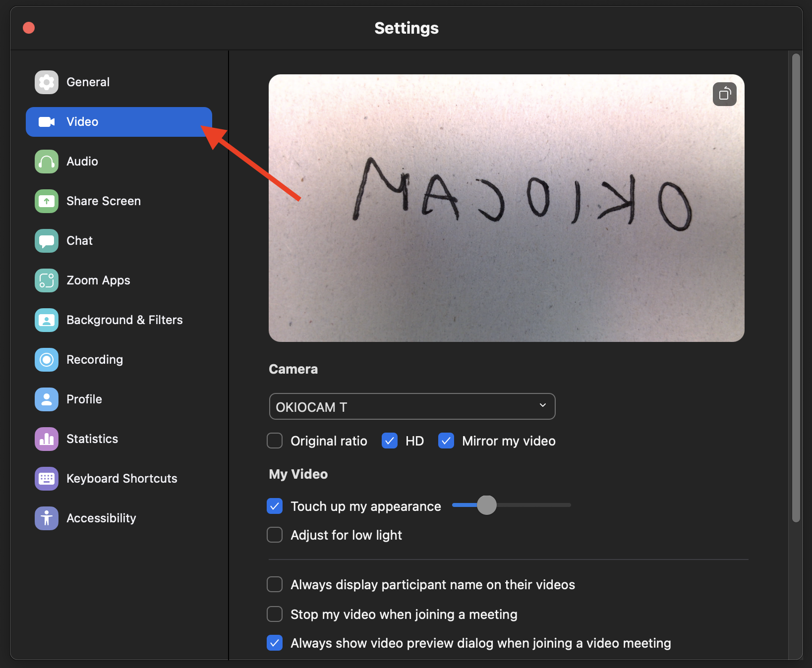The height and width of the screenshot is (668, 812).
Task: Click the Zoom Apps icon
Action: [47, 280]
